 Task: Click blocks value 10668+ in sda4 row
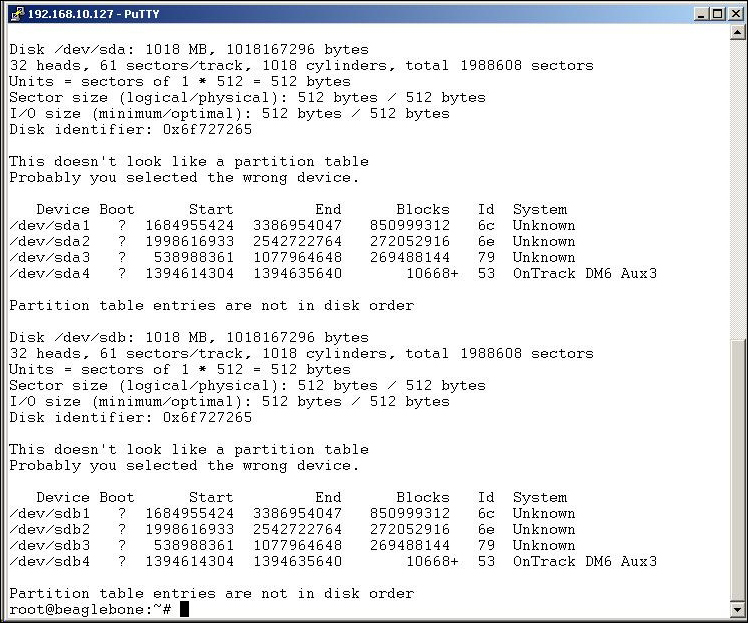[x=432, y=274]
